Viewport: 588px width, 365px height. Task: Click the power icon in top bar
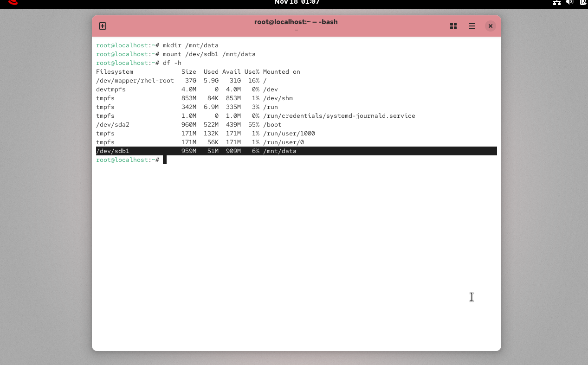(583, 2)
